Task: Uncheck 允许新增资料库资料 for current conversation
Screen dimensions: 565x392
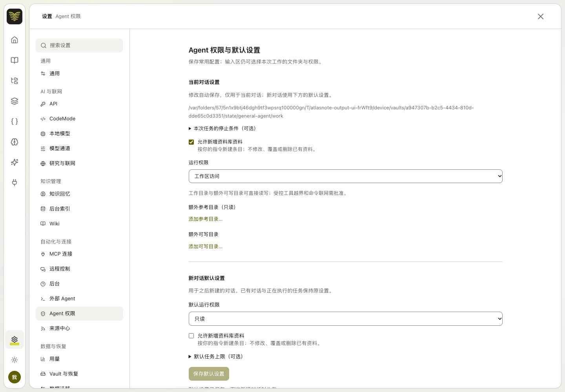Action: tap(191, 142)
